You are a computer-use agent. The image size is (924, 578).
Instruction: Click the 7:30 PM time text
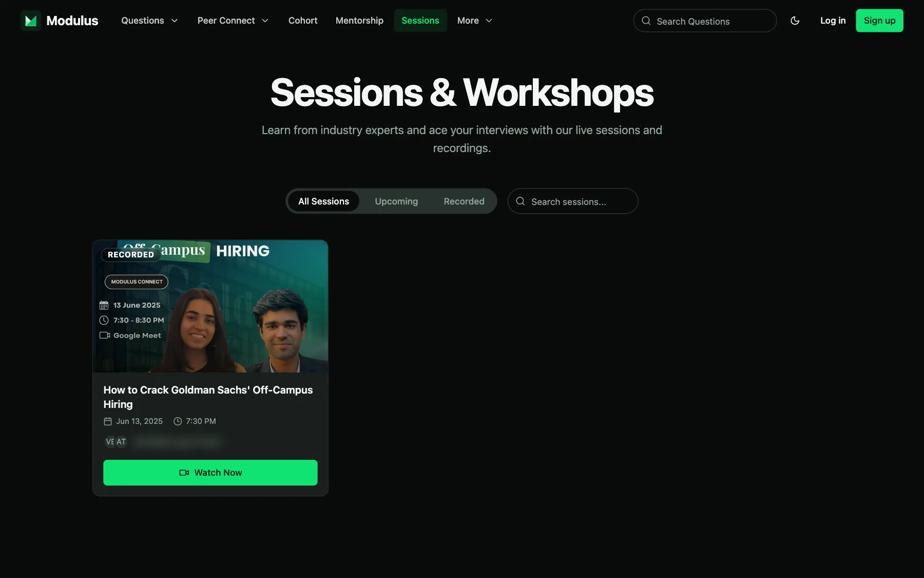[x=201, y=421]
